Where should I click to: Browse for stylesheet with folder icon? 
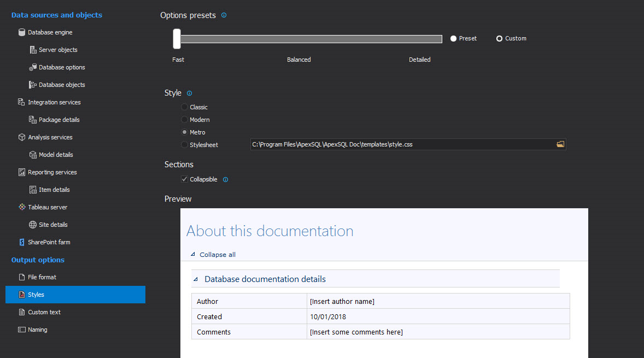pos(560,144)
